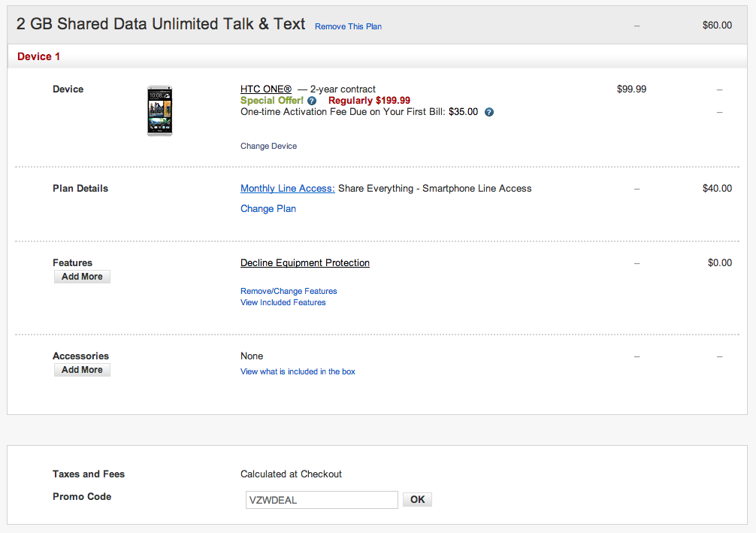Click the 2 GB Shared Data plan title

tap(161, 24)
